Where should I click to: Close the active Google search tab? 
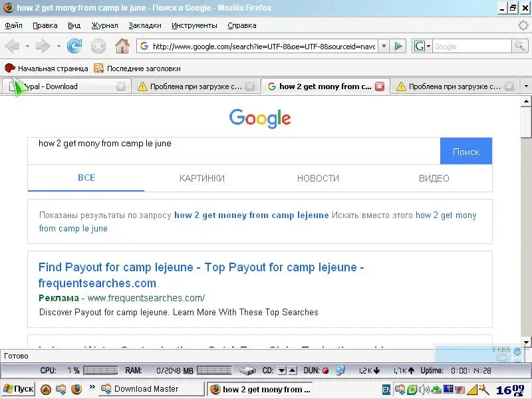pos(380,86)
